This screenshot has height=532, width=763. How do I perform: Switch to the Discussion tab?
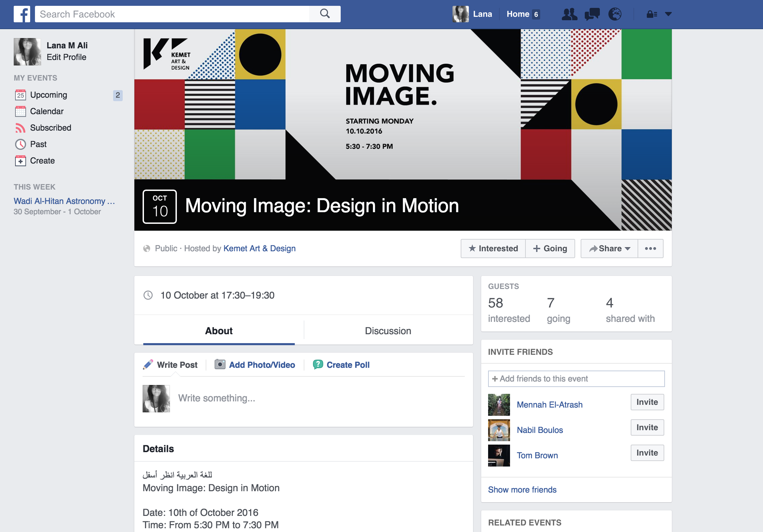coord(388,331)
